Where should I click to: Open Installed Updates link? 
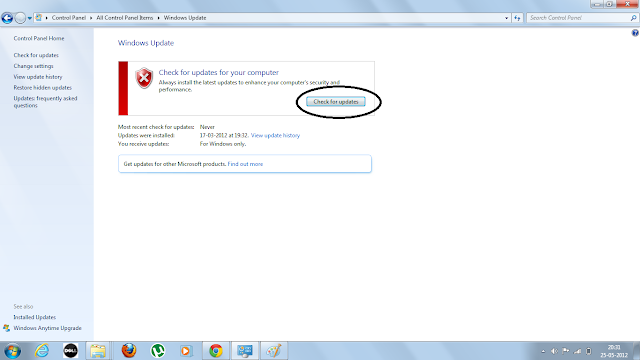[35, 317]
